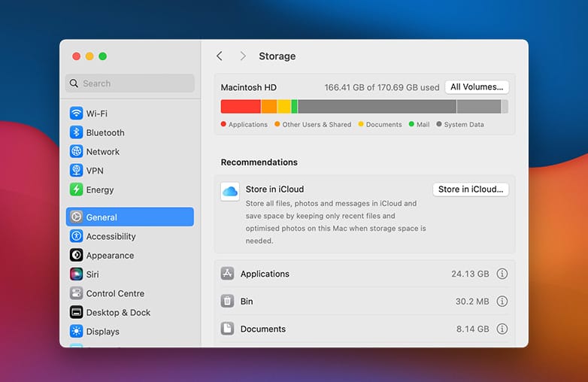Click the Applications legend label
The height and width of the screenshot is (382, 588).
248,125
